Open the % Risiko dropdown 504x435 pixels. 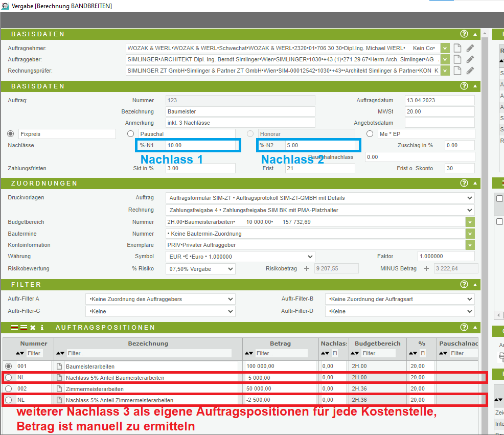[x=230, y=269]
